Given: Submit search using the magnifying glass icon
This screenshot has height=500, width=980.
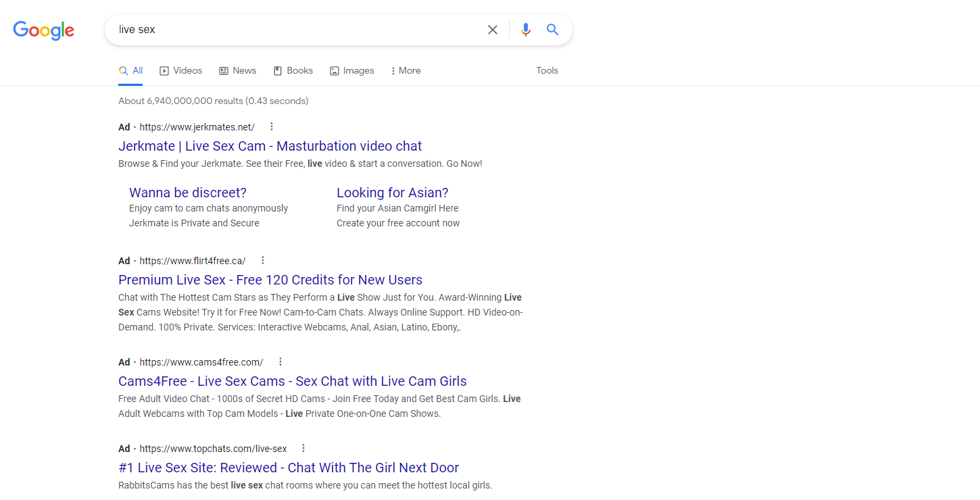Looking at the screenshot, I should pos(553,30).
